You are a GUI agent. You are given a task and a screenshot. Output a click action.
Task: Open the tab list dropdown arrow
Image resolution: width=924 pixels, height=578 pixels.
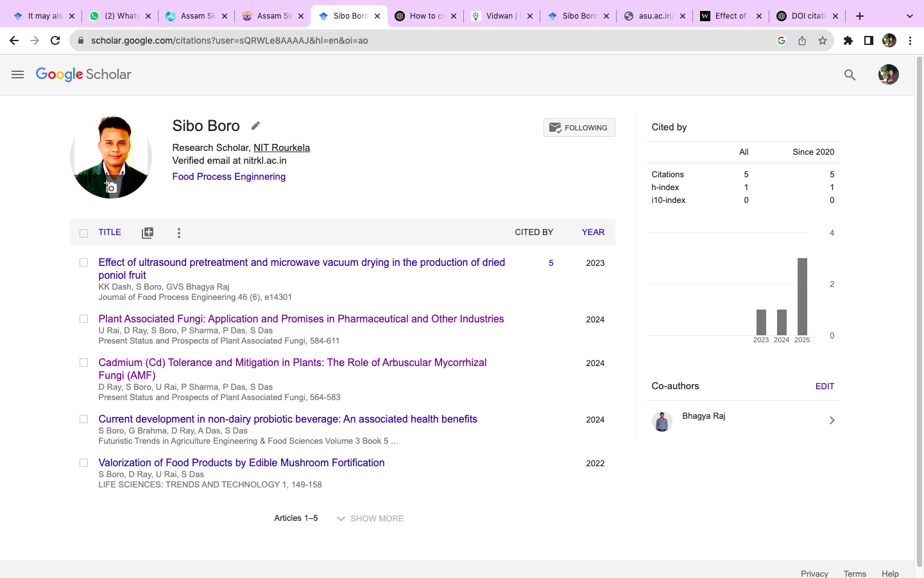pyautogui.click(x=909, y=16)
